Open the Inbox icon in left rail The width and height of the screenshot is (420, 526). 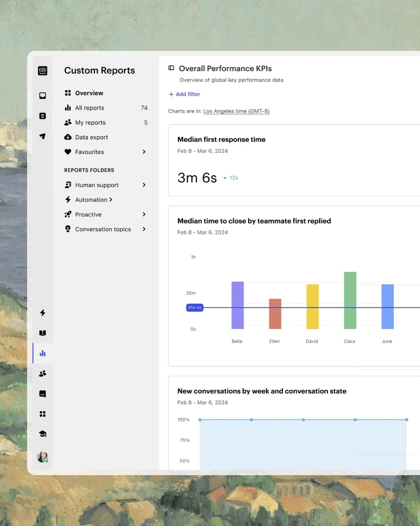43,96
